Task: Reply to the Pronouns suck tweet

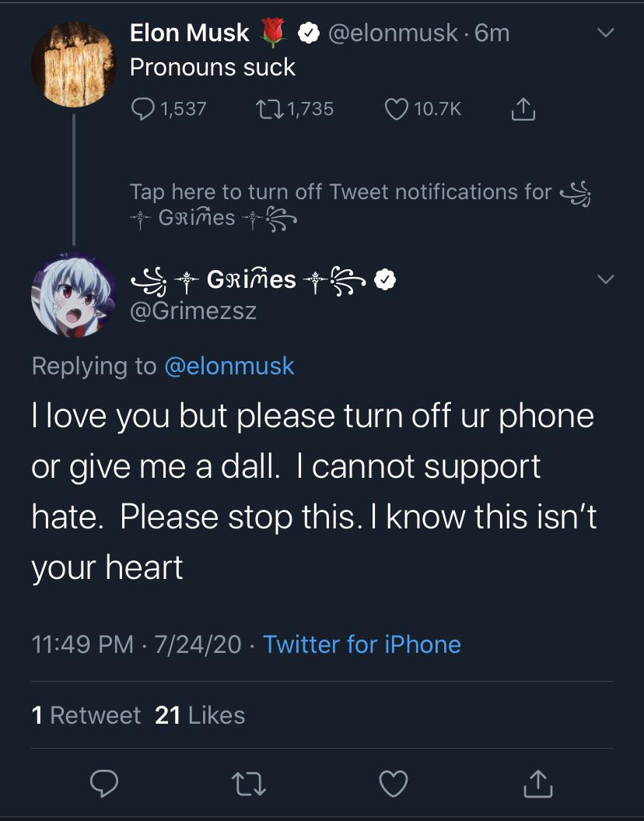Action: 145,109
